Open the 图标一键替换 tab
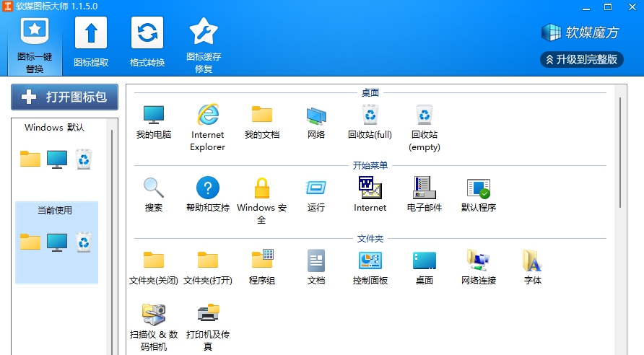The height and width of the screenshot is (355, 644). (x=35, y=45)
